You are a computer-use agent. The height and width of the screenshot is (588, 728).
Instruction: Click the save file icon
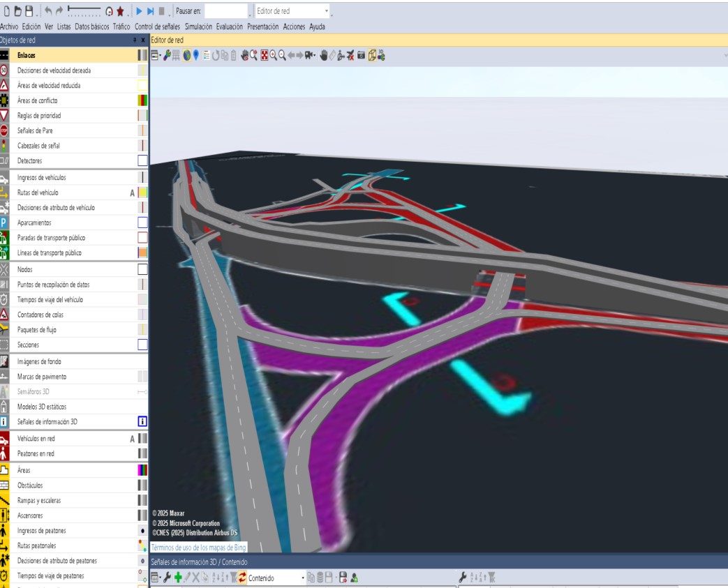[x=29, y=11]
